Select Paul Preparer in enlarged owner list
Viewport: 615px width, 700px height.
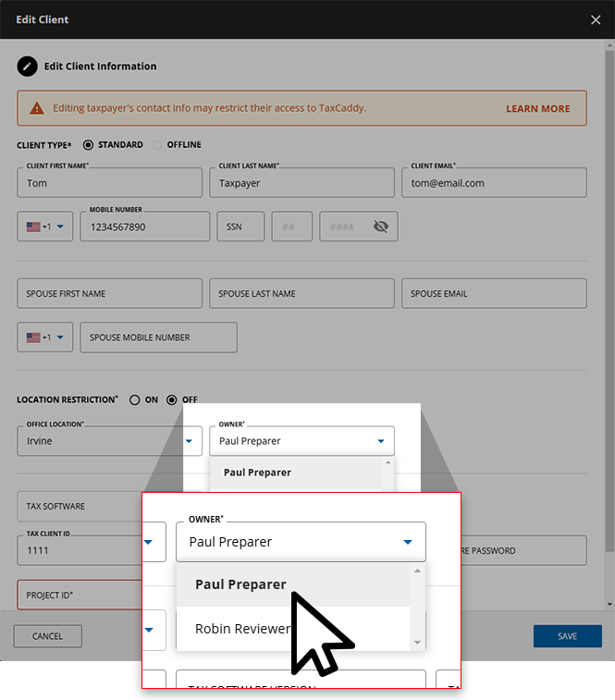point(293,584)
